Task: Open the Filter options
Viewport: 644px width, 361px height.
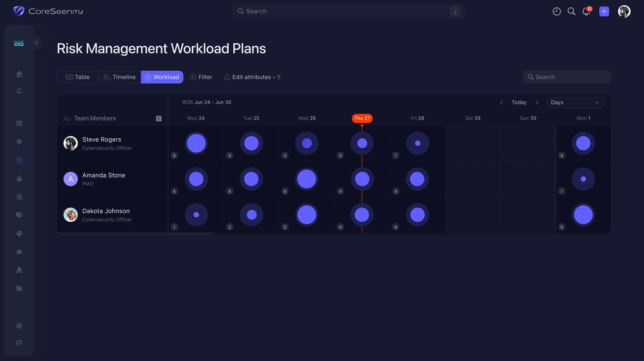Action: [201, 77]
